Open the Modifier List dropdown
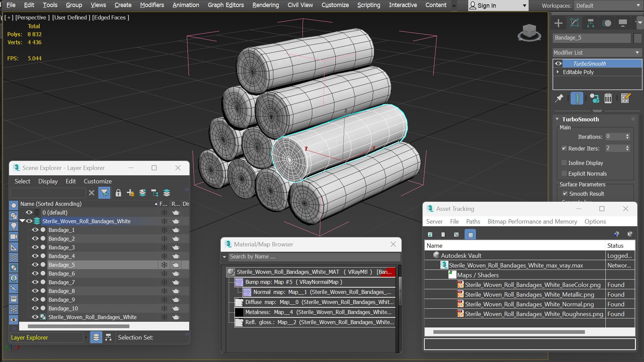 coord(597,53)
